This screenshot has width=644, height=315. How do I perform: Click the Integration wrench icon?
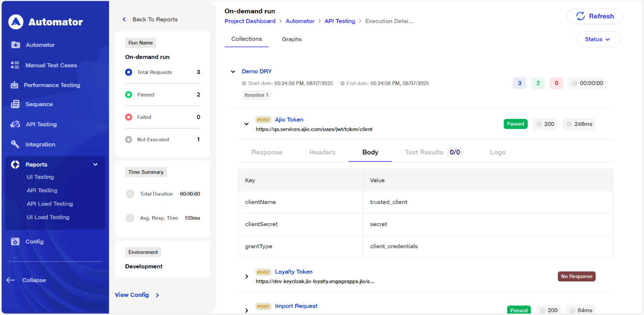pyautogui.click(x=15, y=144)
